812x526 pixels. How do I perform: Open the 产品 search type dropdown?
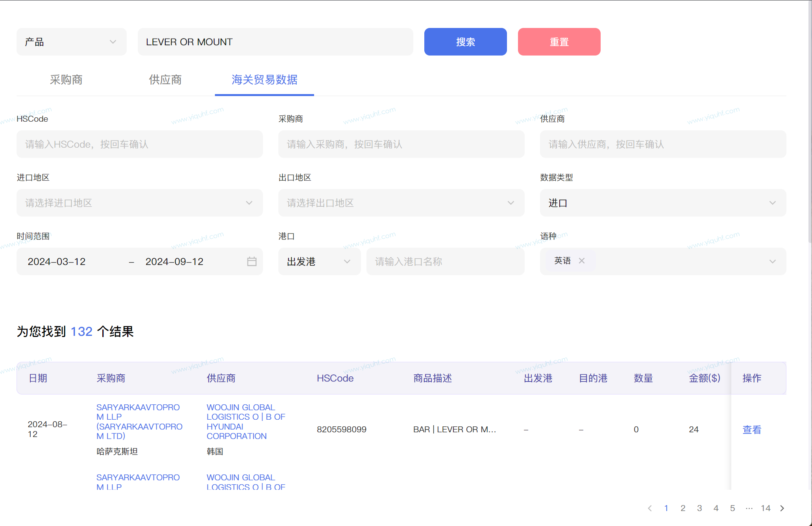pyautogui.click(x=71, y=42)
